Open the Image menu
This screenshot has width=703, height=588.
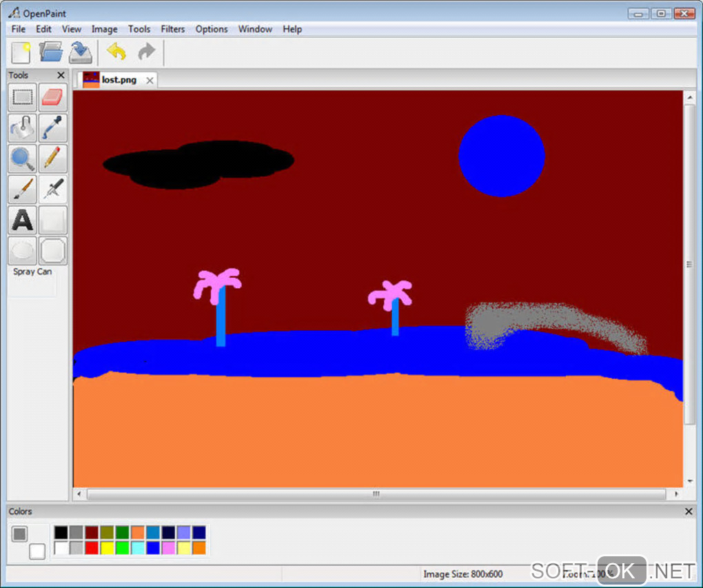coord(105,29)
